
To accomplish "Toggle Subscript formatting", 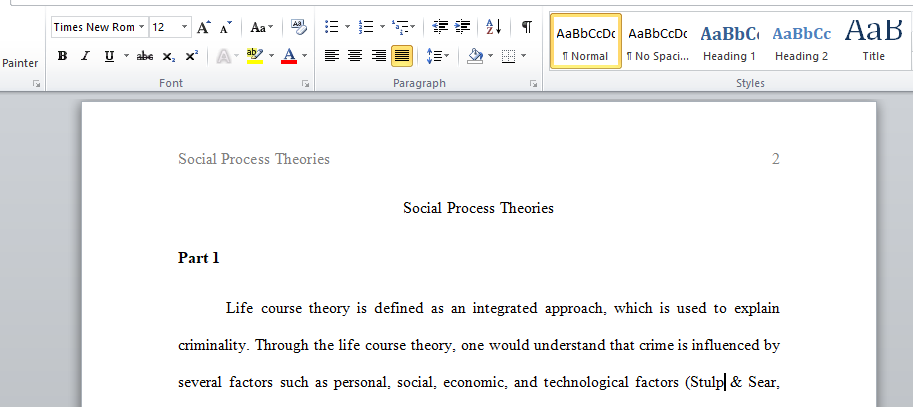I will 169,56.
